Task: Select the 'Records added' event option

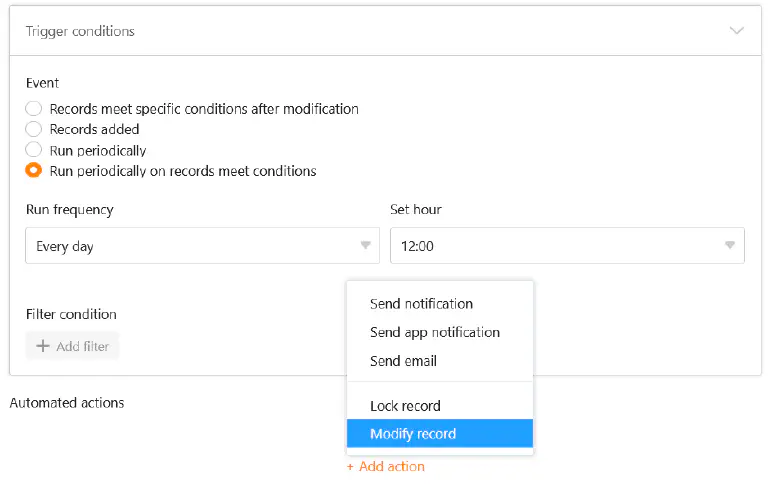Action: 33,129
